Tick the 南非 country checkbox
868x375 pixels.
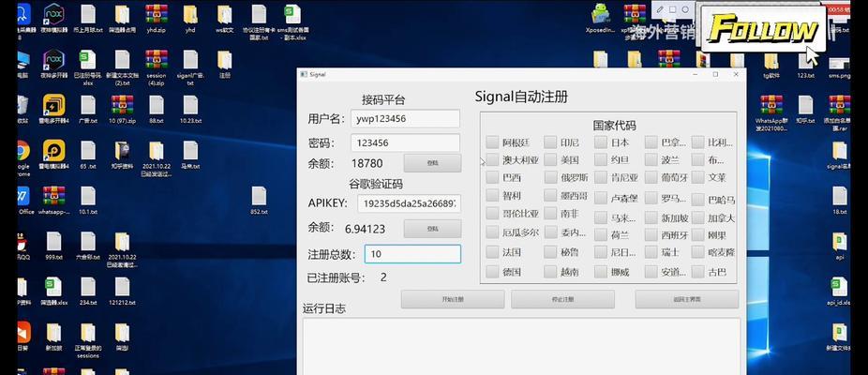tap(550, 213)
